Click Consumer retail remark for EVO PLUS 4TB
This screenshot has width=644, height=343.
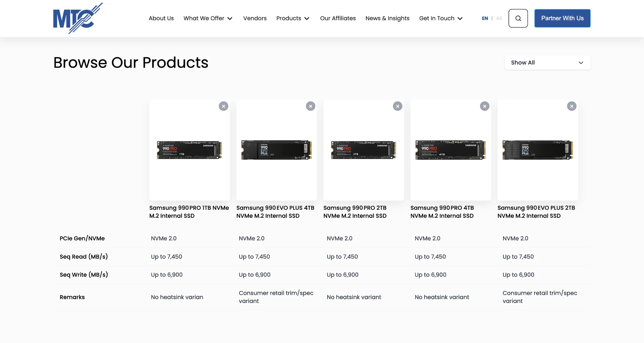276,297
